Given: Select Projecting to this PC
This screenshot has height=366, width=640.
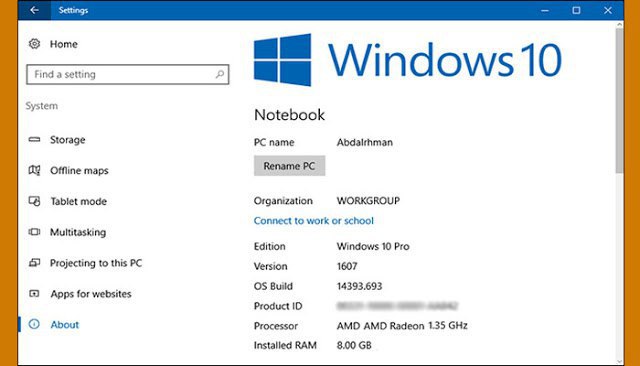Looking at the screenshot, I should (x=96, y=263).
